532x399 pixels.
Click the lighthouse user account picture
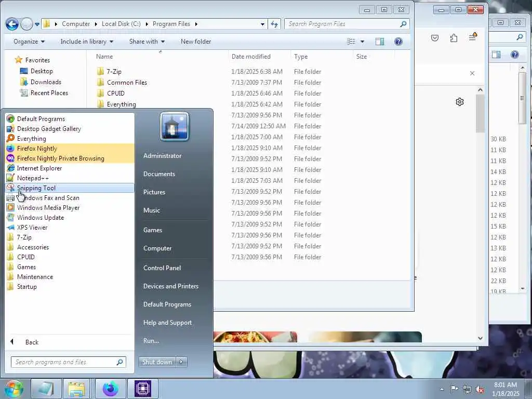tap(175, 126)
